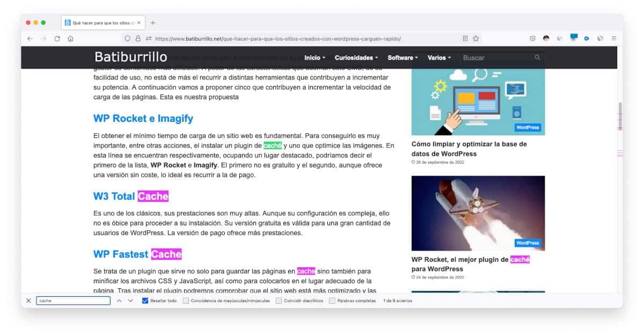Expand the Software dropdown menu

point(402,57)
